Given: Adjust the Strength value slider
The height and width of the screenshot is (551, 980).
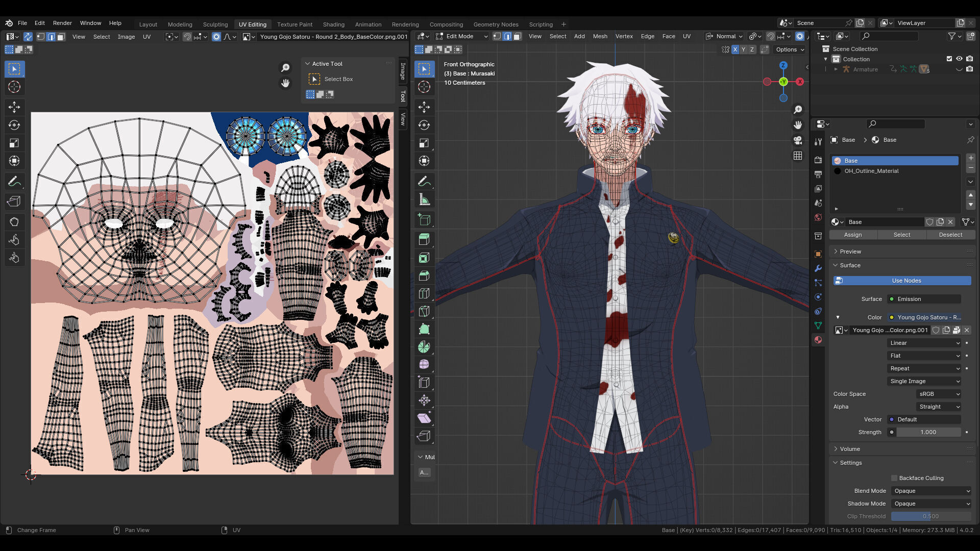Looking at the screenshot, I should (x=928, y=432).
